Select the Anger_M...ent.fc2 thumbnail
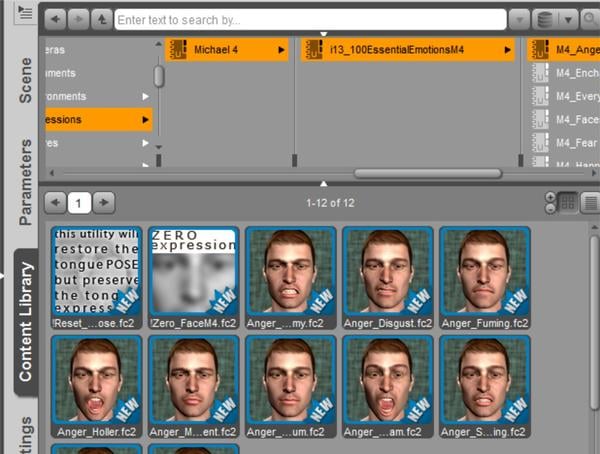Screen dimensions: 600x454 (x=194, y=386)
